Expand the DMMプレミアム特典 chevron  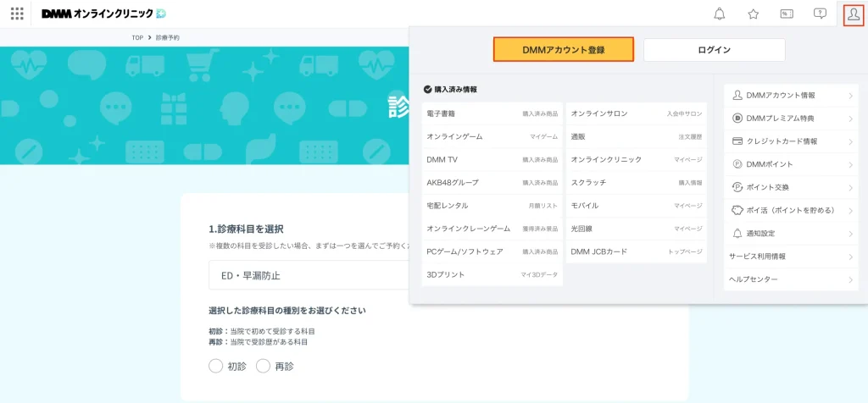pyautogui.click(x=850, y=119)
